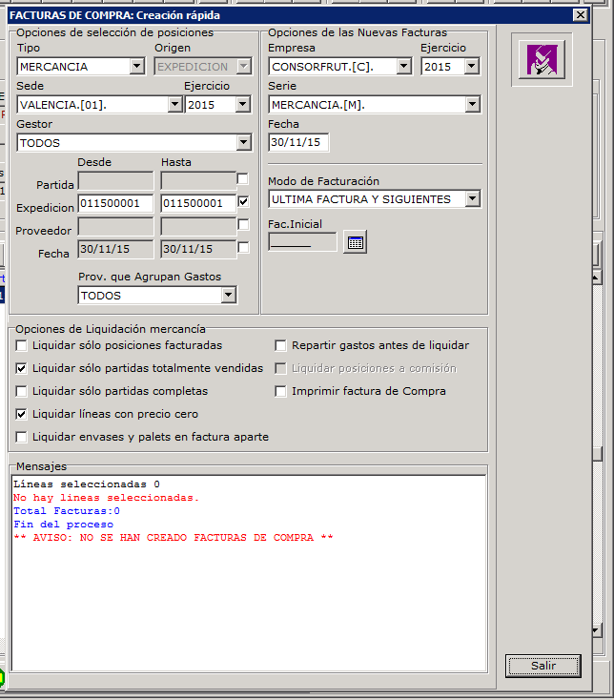The width and height of the screenshot is (614, 700).
Task: Enable 'Repartir gastos antes de liquidar'
Action: coord(281,345)
